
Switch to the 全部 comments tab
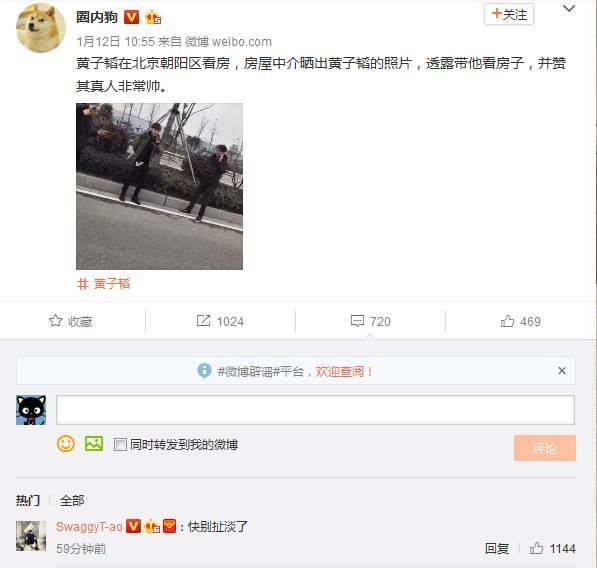pyautogui.click(x=72, y=500)
